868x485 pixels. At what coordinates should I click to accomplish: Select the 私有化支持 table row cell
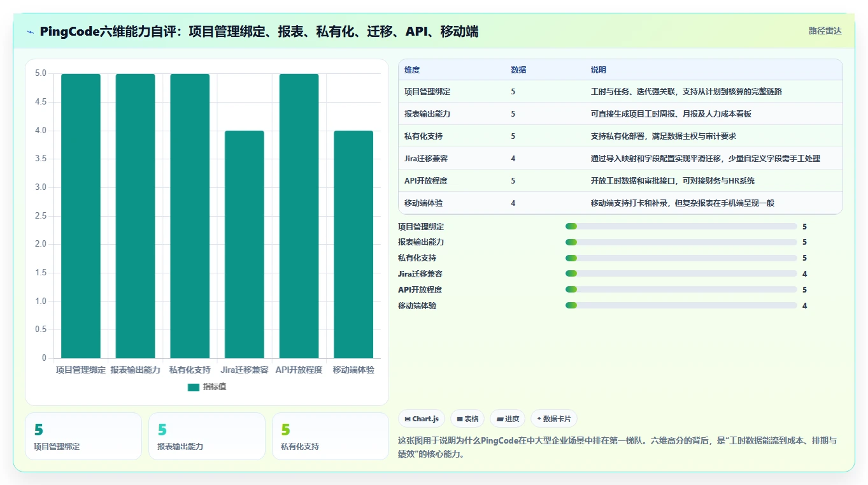[423, 136]
